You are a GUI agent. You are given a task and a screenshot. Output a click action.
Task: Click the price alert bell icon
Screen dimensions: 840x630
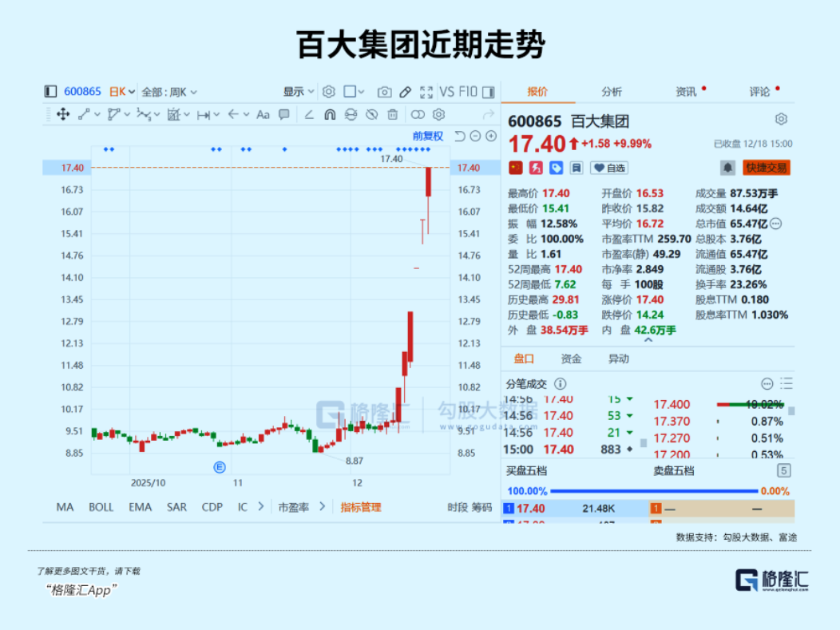(727, 168)
